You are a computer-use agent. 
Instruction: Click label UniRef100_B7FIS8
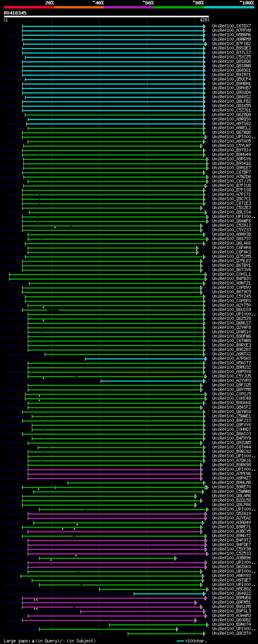[x=231, y=190]
